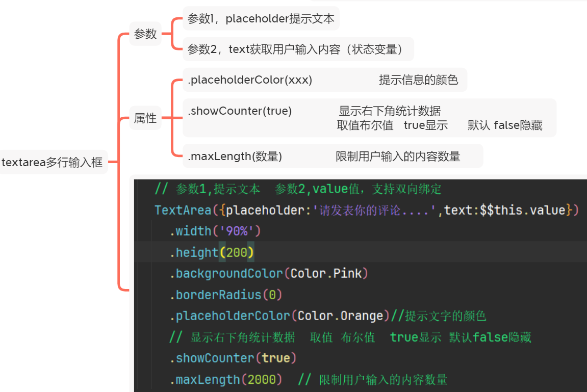
Task: Click node '参数2，text获取用户输入内容（状态变量）'
Action: (298, 49)
